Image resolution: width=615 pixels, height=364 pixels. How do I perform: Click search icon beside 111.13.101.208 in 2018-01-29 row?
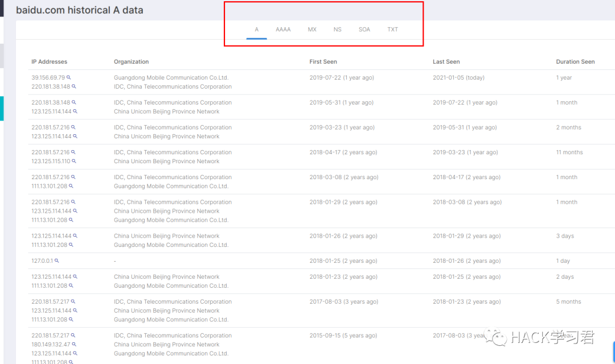pos(71,220)
